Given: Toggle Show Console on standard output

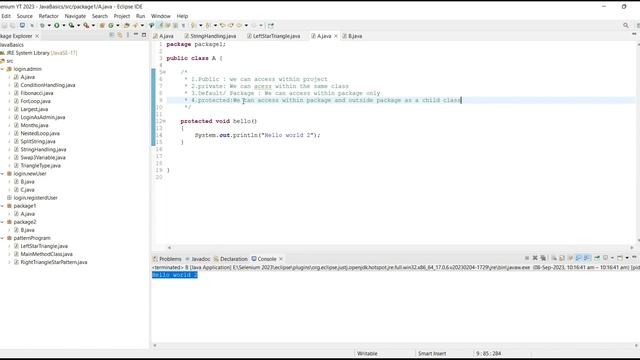Looking at the screenshot, I should [x=579, y=258].
